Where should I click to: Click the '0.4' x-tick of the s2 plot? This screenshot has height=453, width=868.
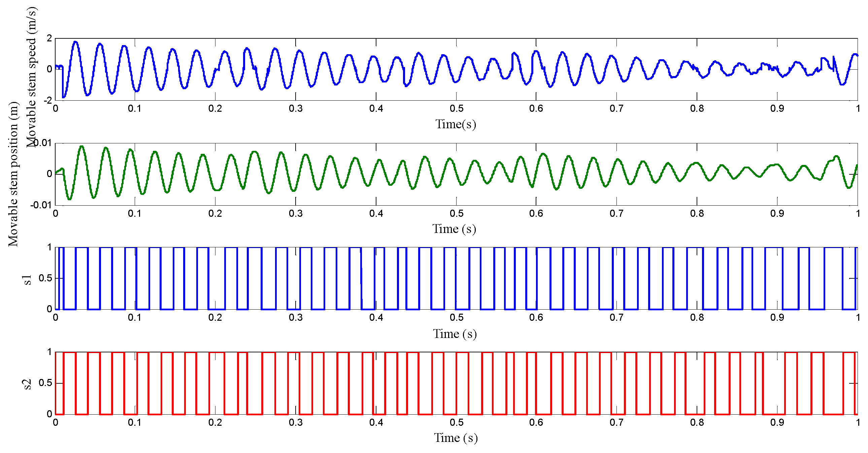pos(376,422)
